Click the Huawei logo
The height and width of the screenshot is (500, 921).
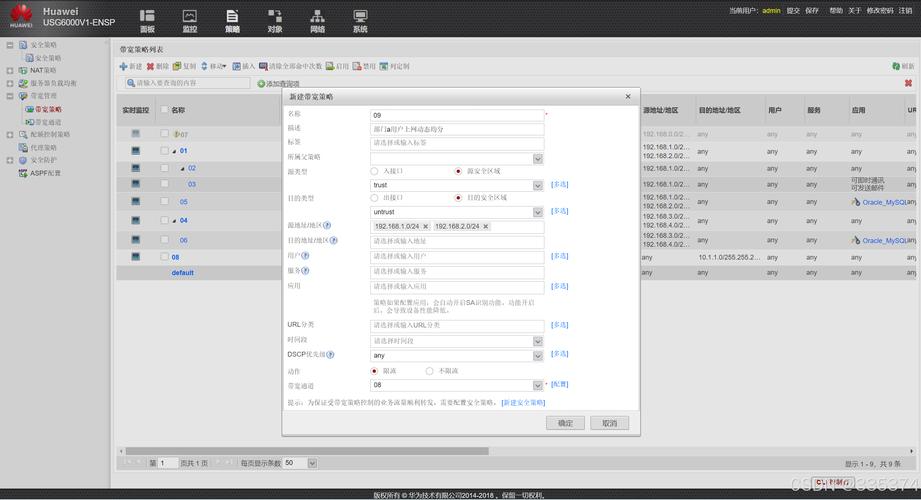[x=21, y=16]
